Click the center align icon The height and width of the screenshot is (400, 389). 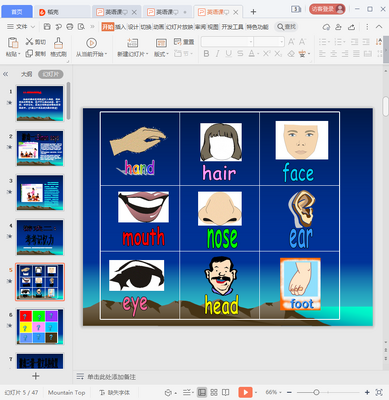click(334, 53)
